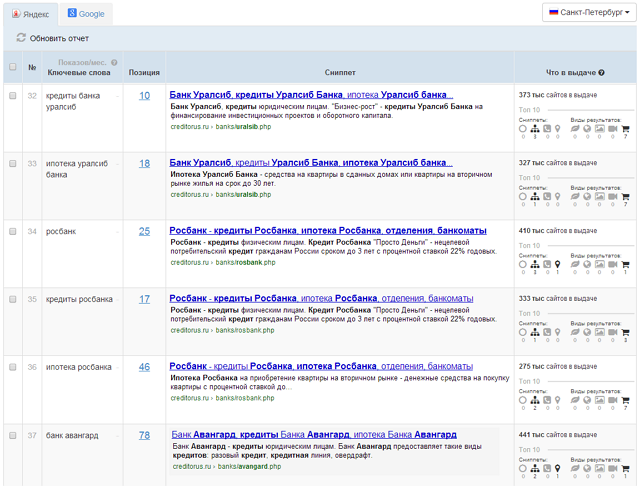Click the shopping cart icon in row 32

(x=626, y=128)
